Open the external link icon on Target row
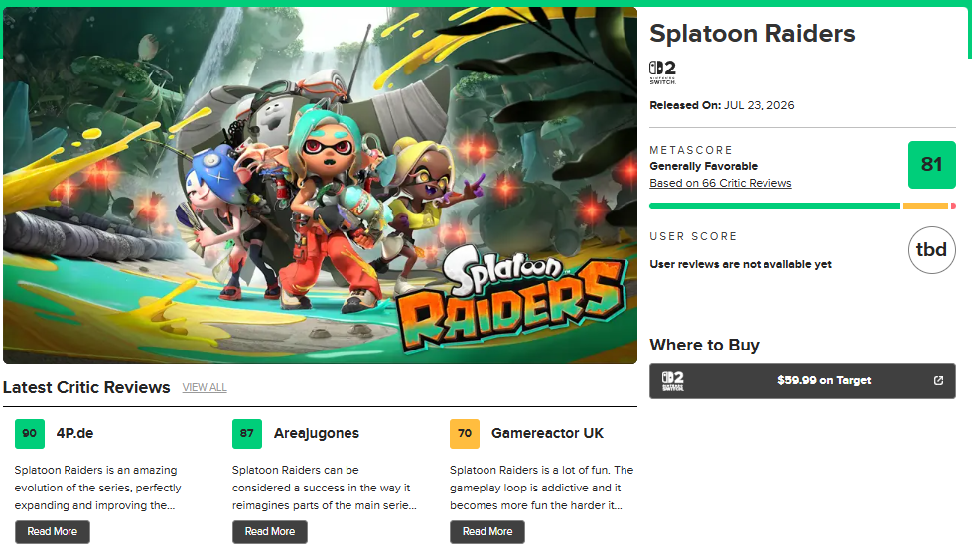This screenshot has width=972, height=560. pyautogui.click(x=938, y=380)
